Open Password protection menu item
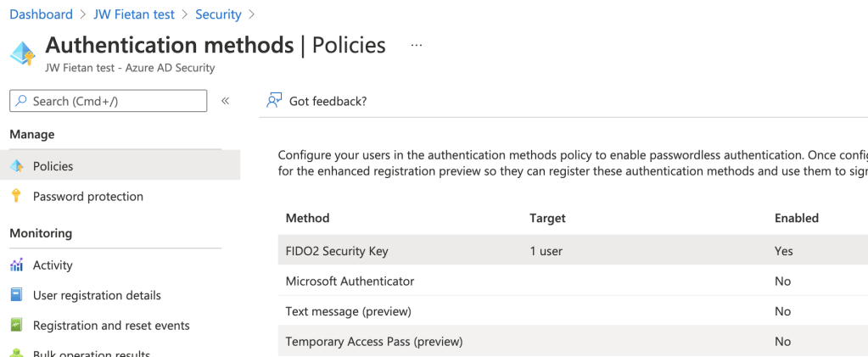This screenshot has width=868, height=357. 87,197
